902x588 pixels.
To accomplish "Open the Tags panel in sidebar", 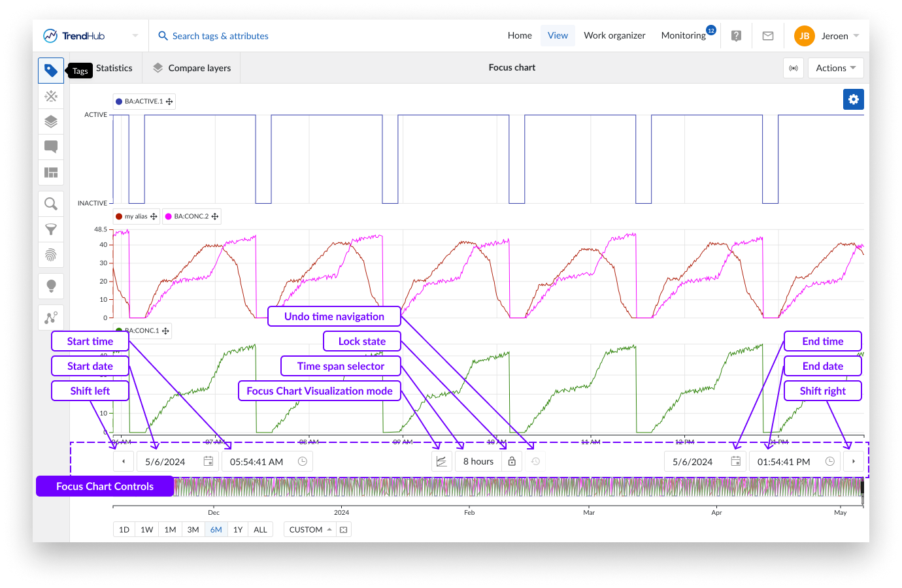I will [x=51, y=71].
